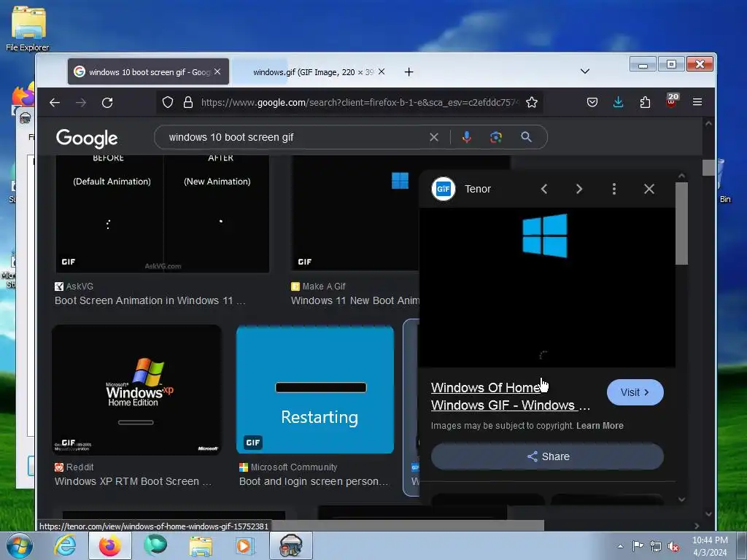Launch Internet Explorer from the taskbar
The height and width of the screenshot is (560, 747).
pos(65,545)
